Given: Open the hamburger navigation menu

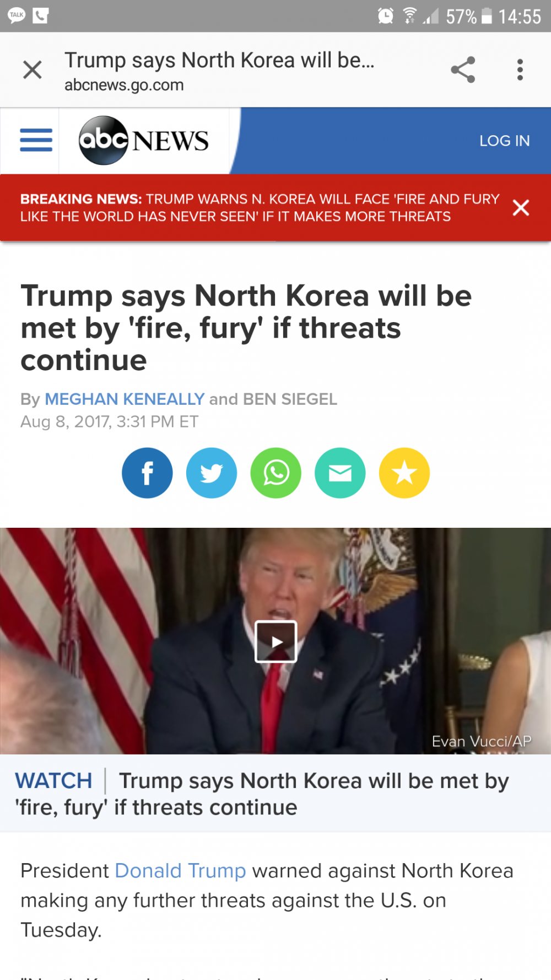Looking at the screenshot, I should click(36, 140).
